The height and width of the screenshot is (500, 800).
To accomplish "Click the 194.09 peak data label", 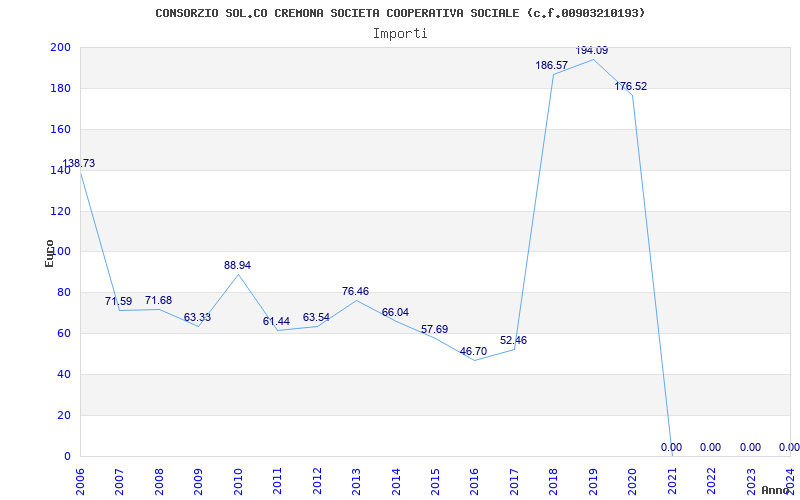I will tap(592, 51).
